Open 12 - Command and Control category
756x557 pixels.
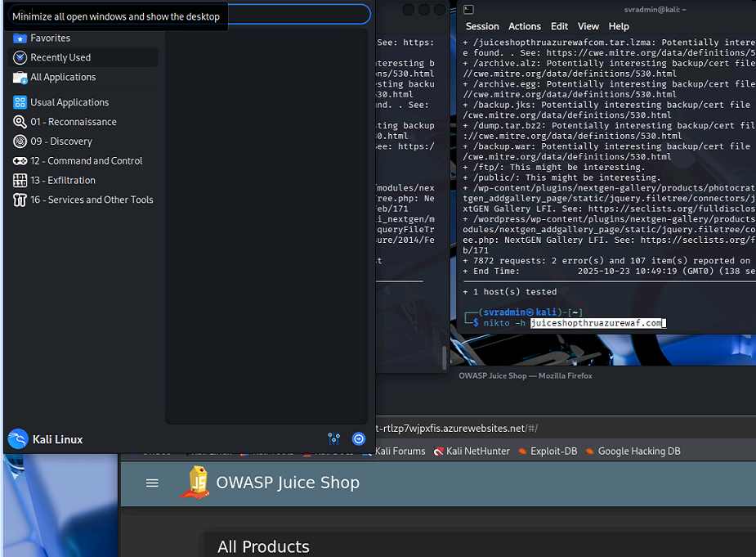pyautogui.click(x=87, y=161)
